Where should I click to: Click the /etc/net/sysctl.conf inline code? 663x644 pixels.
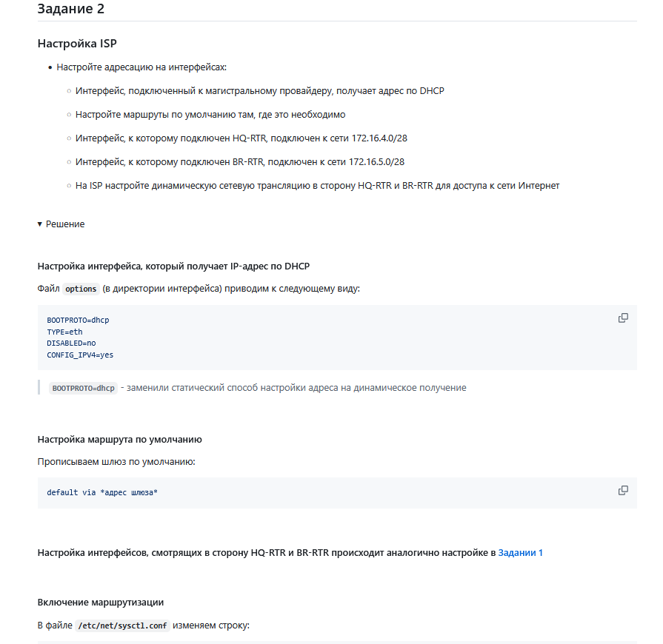[122, 625]
